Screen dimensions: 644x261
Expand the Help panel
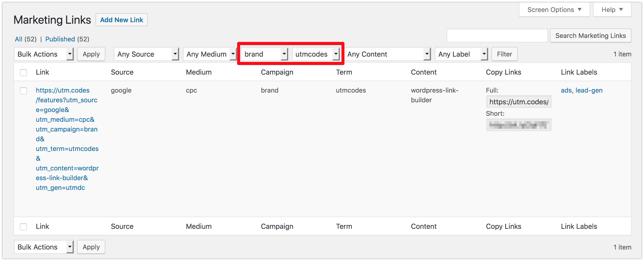(612, 9)
